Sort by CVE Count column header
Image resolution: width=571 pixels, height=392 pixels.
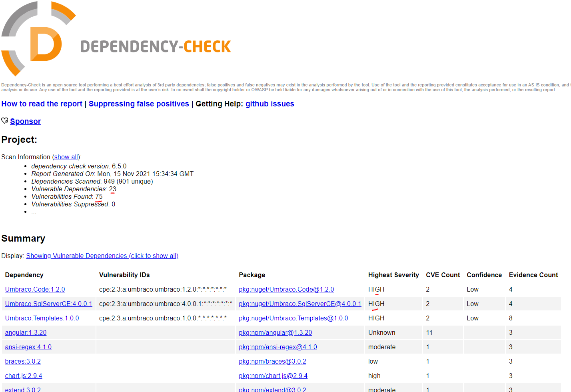click(443, 275)
